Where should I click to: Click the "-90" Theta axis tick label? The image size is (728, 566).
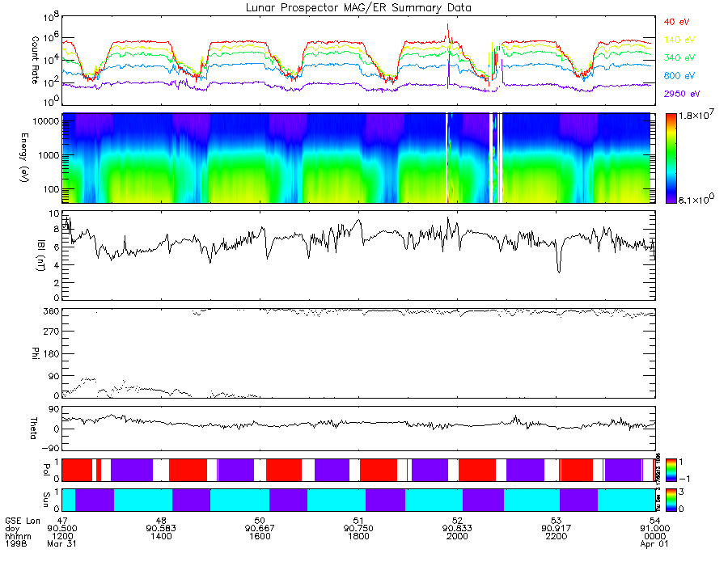coord(51,448)
